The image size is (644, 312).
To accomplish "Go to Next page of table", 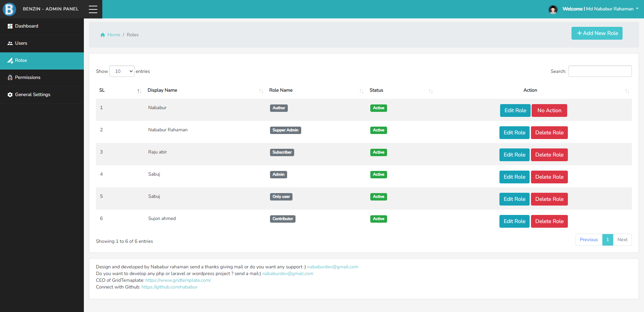I will click(x=623, y=240).
